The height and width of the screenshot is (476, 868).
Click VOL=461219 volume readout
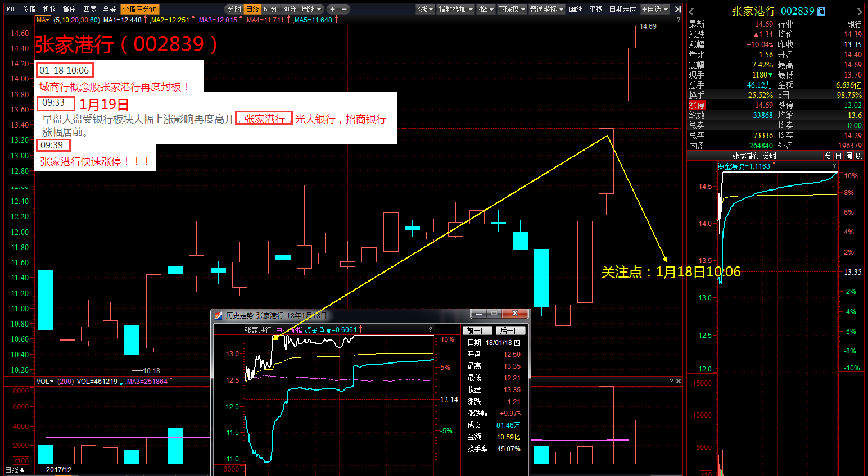point(97,381)
